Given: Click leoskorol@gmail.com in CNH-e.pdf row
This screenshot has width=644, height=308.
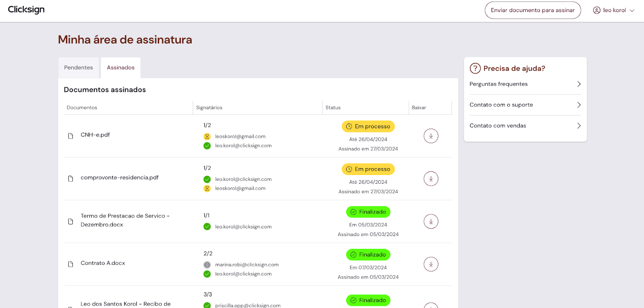Looking at the screenshot, I should pyautogui.click(x=240, y=137).
